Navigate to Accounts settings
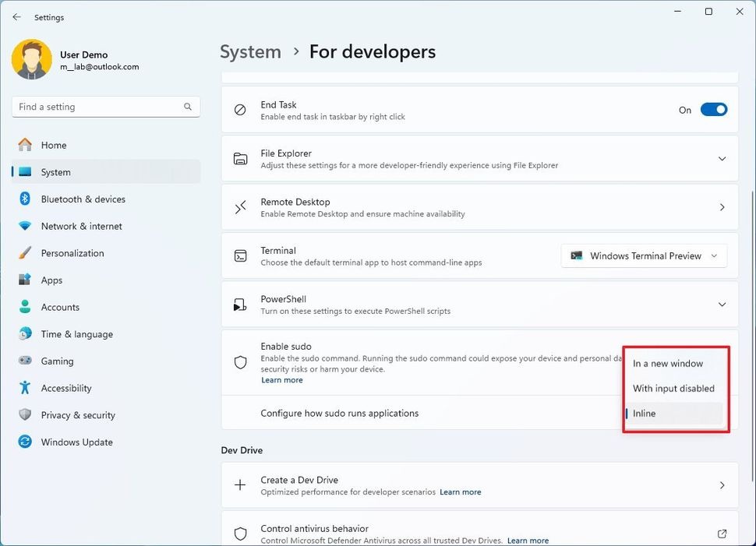756x546 pixels. (x=105, y=307)
